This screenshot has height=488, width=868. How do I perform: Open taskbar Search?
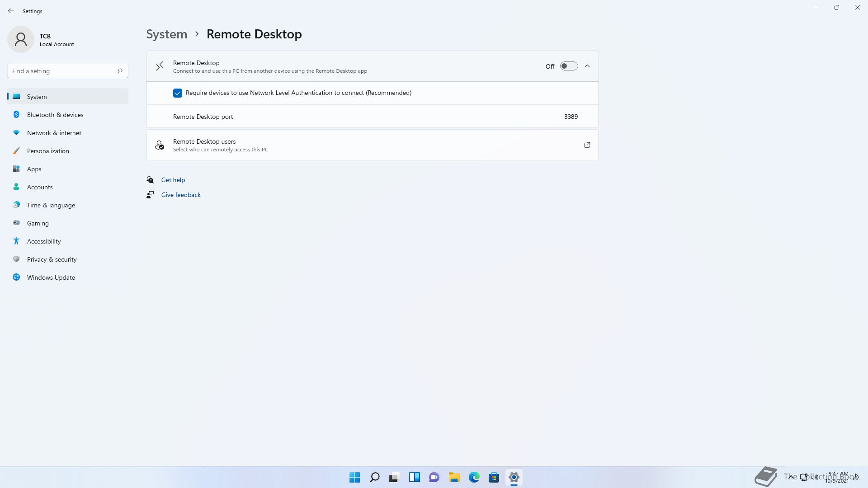pyautogui.click(x=375, y=477)
